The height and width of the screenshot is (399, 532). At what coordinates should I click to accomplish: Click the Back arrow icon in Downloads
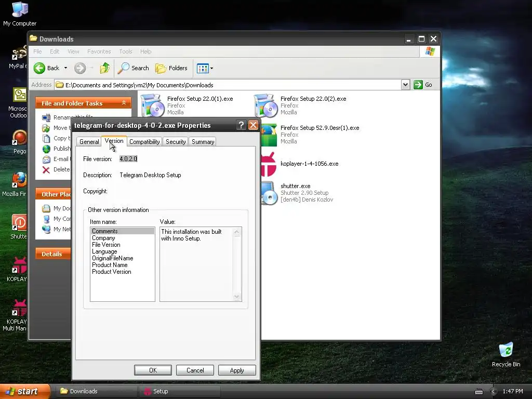(39, 68)
